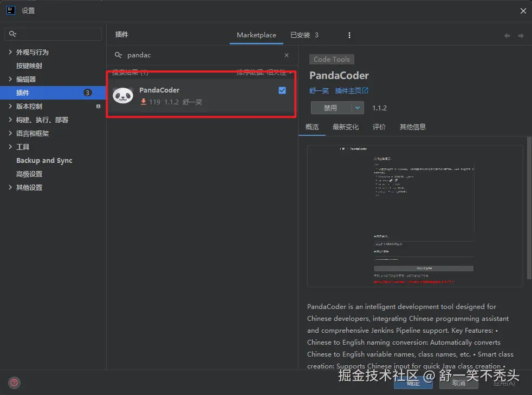Image resolution: width=532 pixels, height=395 pixels.
Task: Click the 1.1.2 version beside 禁用
Action: (x=379, y=108)
